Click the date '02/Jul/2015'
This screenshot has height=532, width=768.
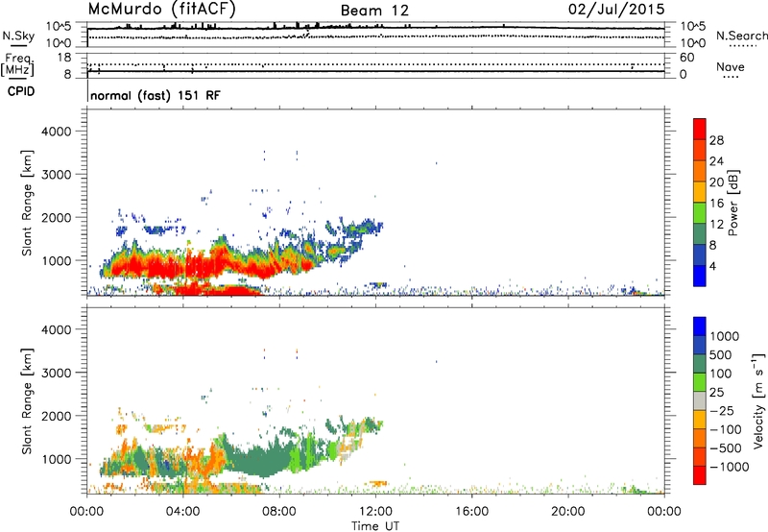point(616,10)
